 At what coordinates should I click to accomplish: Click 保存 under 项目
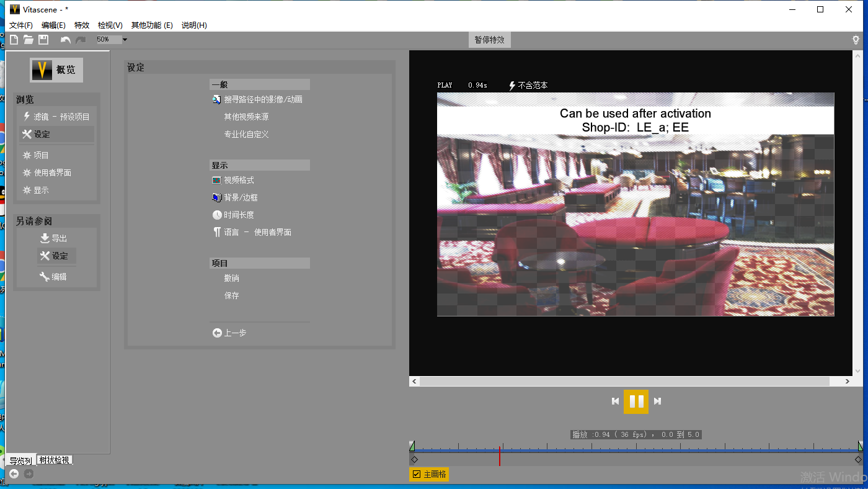click(231, 295)
